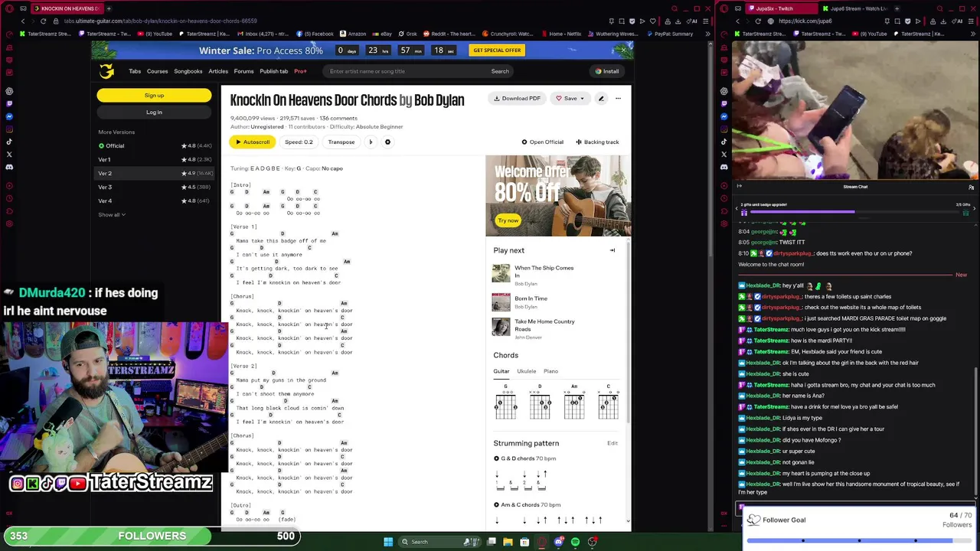Image resolution: width=980 pixels, height=551 pixels.
Task: Click the round settings icon beside metronome
Action: pos(387,142)
